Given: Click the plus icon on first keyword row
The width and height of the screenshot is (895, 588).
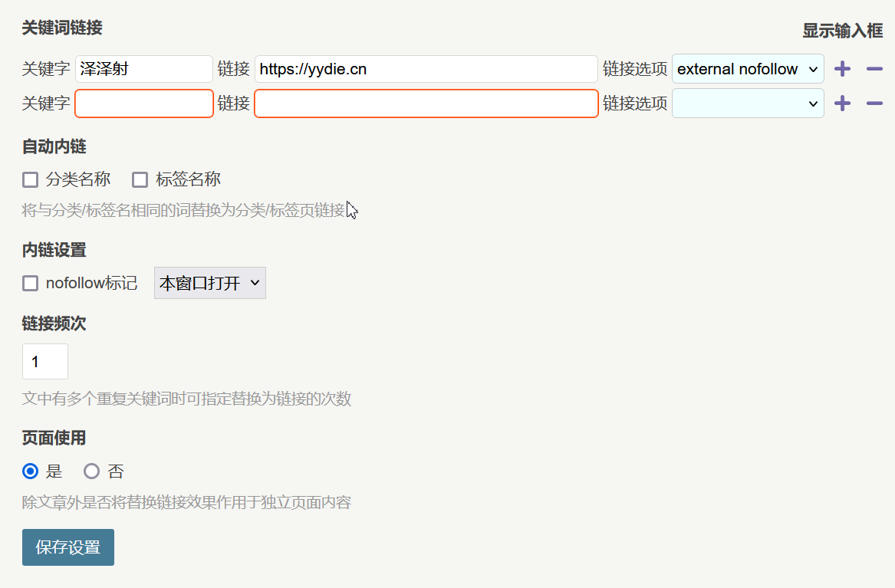Looking at the screenshot, I should 842,69.
